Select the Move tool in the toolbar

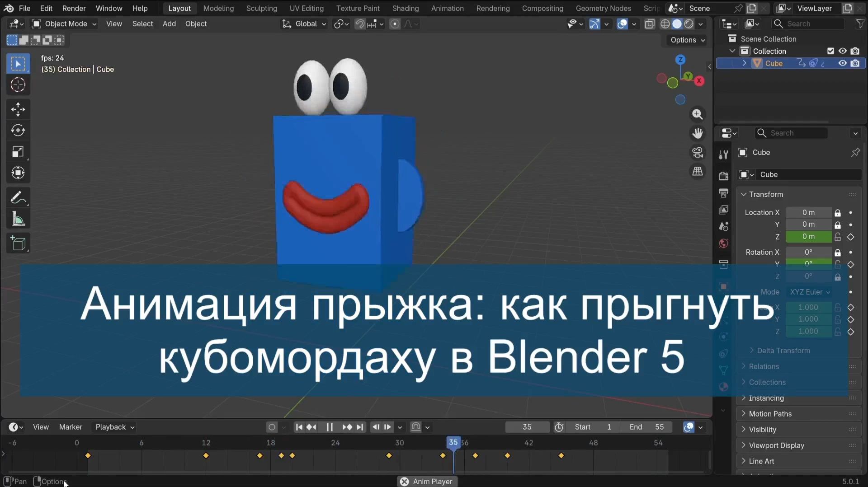18,109
